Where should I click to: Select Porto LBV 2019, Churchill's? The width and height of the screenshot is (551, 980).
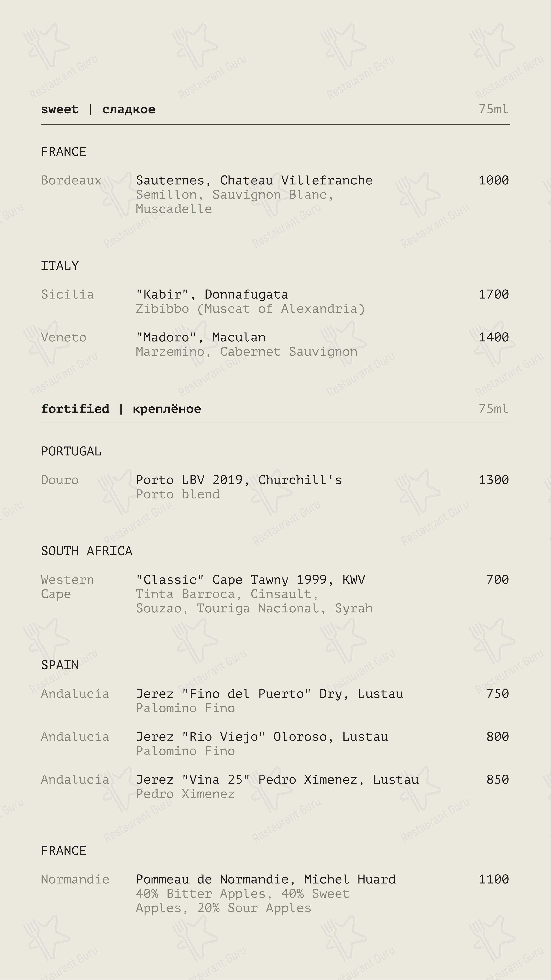[238, 480]
